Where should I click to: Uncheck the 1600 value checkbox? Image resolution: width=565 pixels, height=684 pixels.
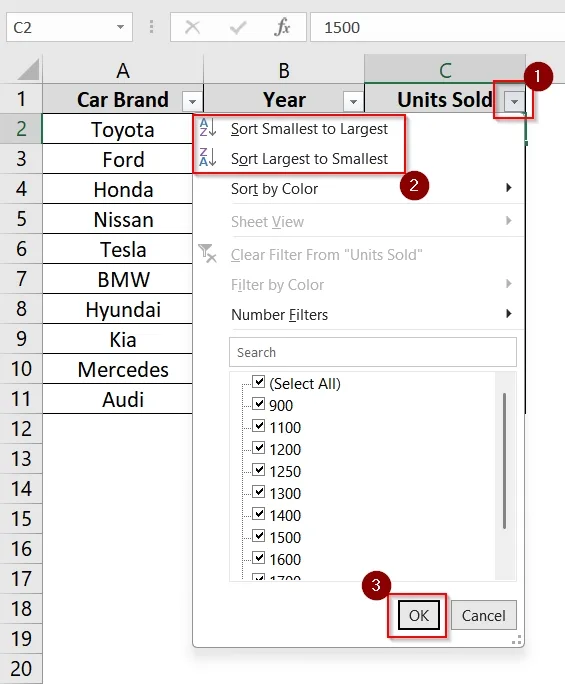[x=259, y=557]
